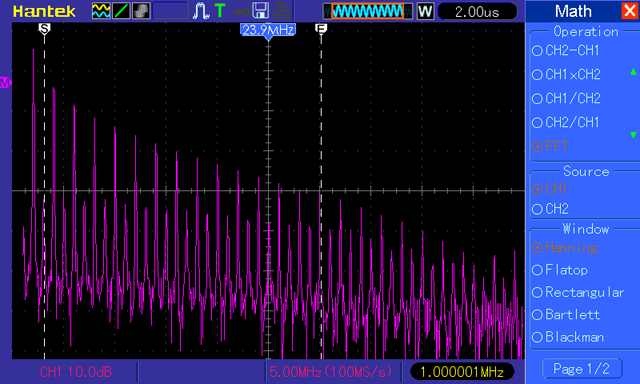Click the W window indicator icon
The height and width of the screenshot is (384, 640).
pyautogui.click(x=425, y=11)
